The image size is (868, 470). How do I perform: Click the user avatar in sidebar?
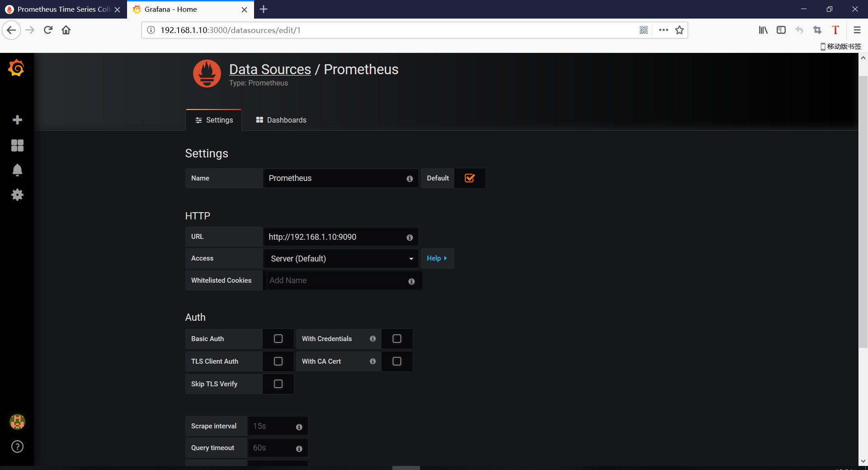tap(17, 422)
